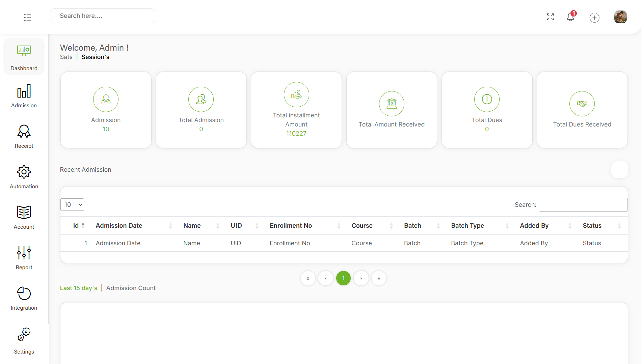
Task: Sort by Admission Date column header
Action: point(119,226)
